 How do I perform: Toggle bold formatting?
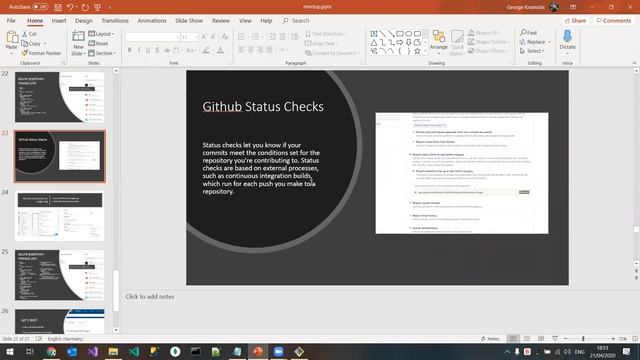pyautogui.click(x=129, y=50)
